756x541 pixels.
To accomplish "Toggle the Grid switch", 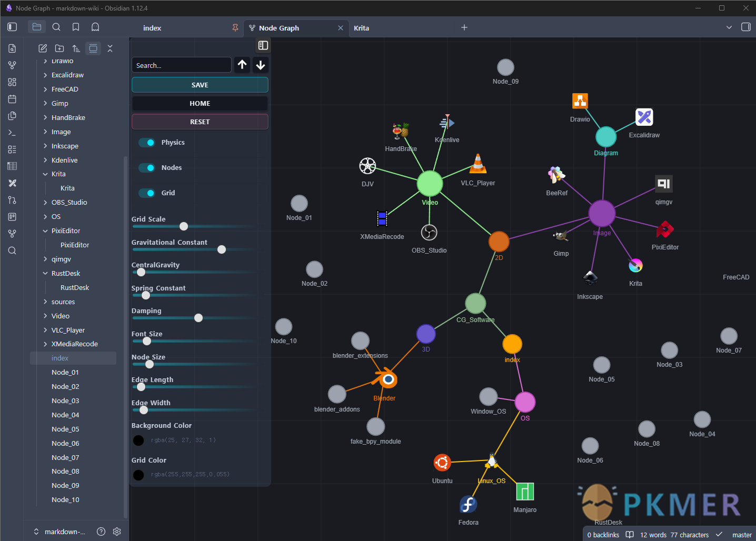I will click(147, 193).
